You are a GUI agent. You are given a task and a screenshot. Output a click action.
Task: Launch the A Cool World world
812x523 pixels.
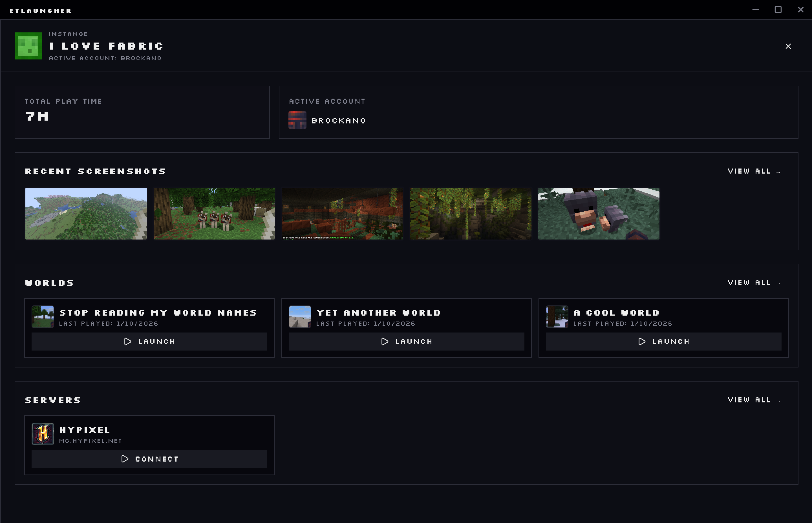coord(663,342)
